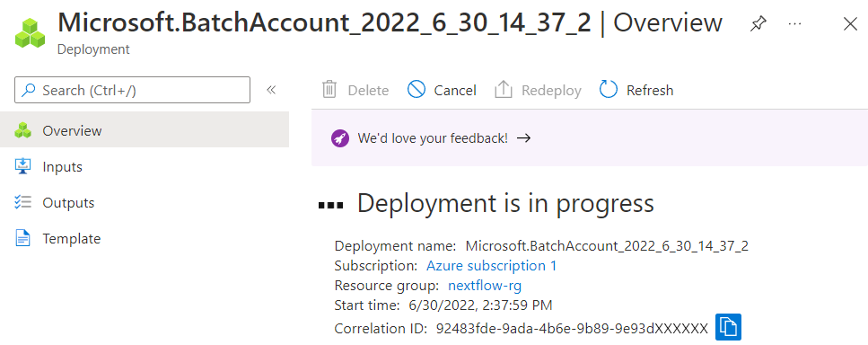
Task: Open the nextflow-rg resource group
Action: tap(485, 286)
